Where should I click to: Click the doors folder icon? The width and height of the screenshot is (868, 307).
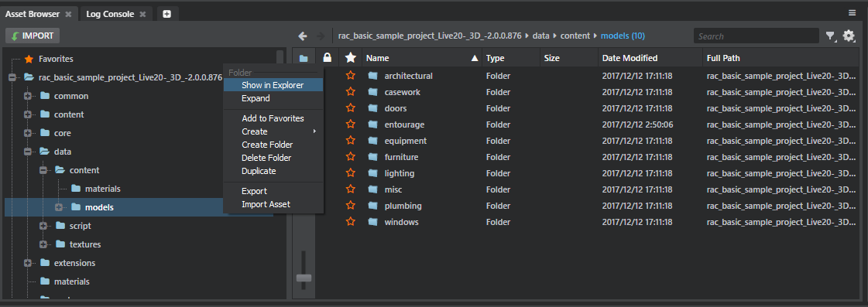(372, 108)
